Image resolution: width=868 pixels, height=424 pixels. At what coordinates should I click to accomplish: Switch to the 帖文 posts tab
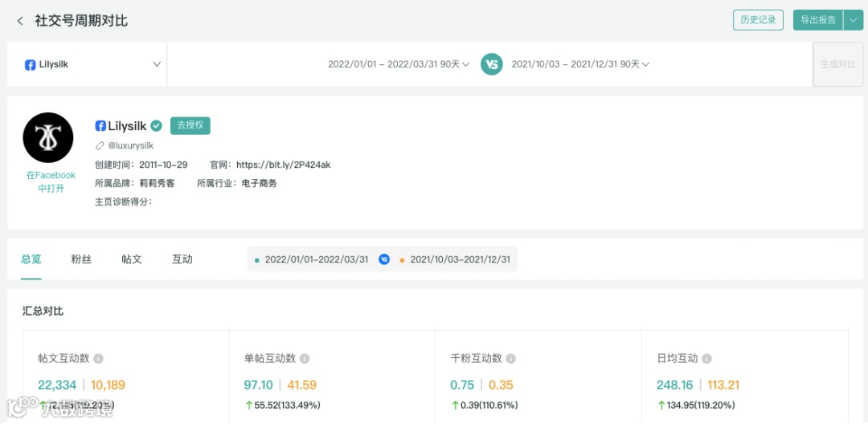coord(132,259)
